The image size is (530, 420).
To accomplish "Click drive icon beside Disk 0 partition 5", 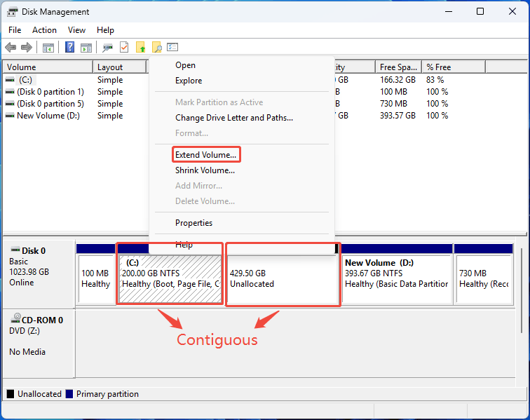I will pos(10,104).
